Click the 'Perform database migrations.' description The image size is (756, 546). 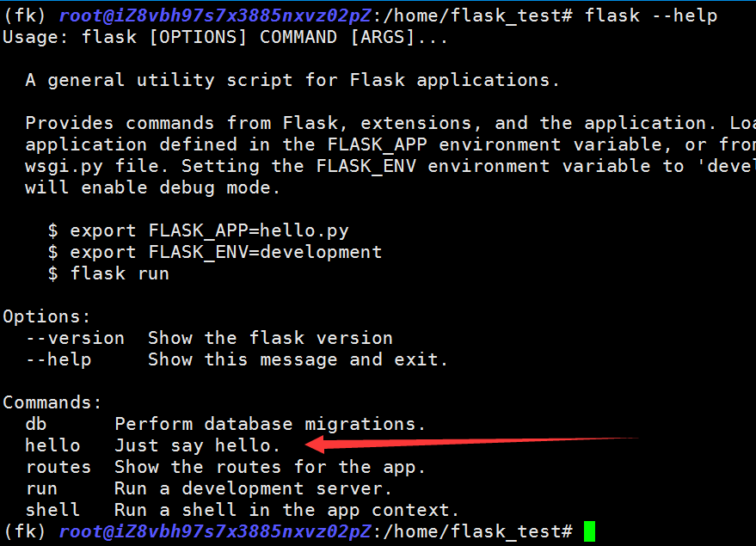pos(270,424)
